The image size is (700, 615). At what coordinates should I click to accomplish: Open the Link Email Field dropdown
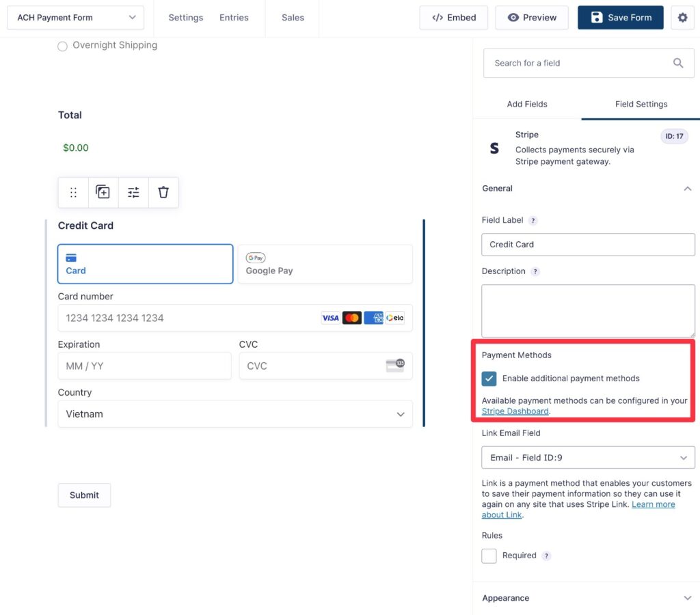588,457
